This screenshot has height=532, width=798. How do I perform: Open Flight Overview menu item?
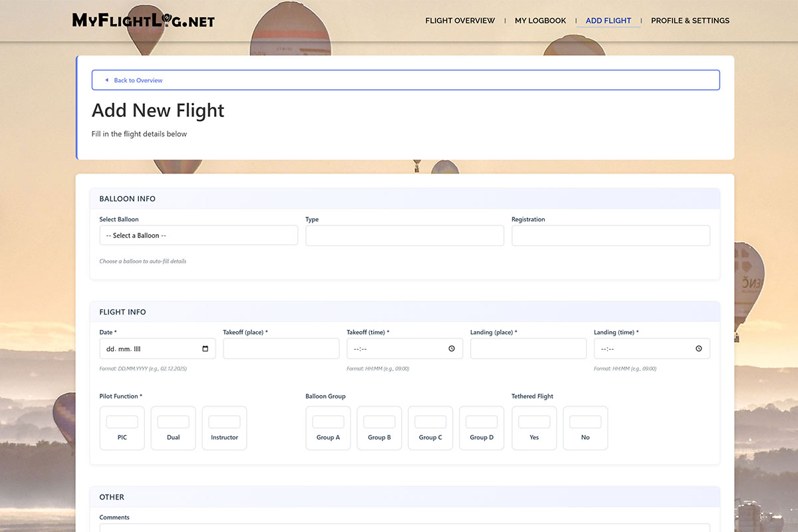460,21
